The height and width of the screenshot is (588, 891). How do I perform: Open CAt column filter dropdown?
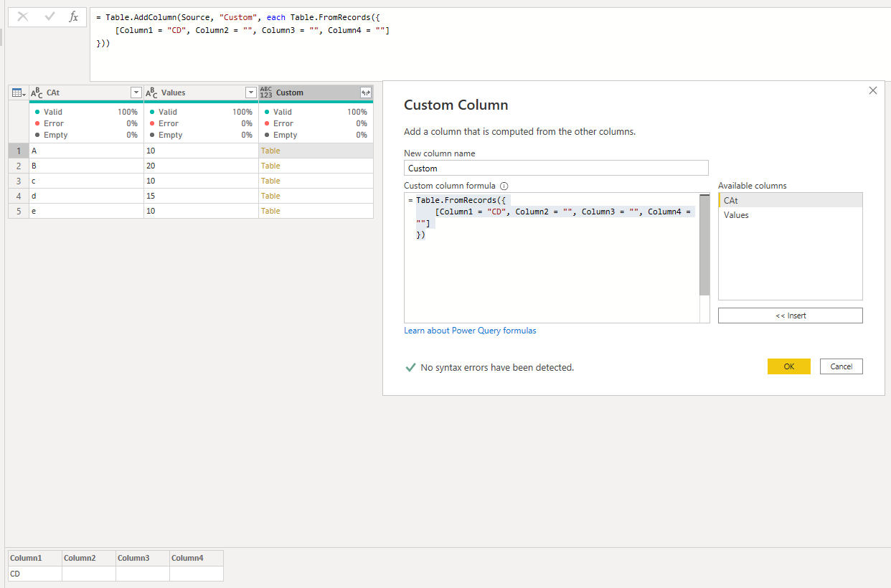[x=136, y=93]
